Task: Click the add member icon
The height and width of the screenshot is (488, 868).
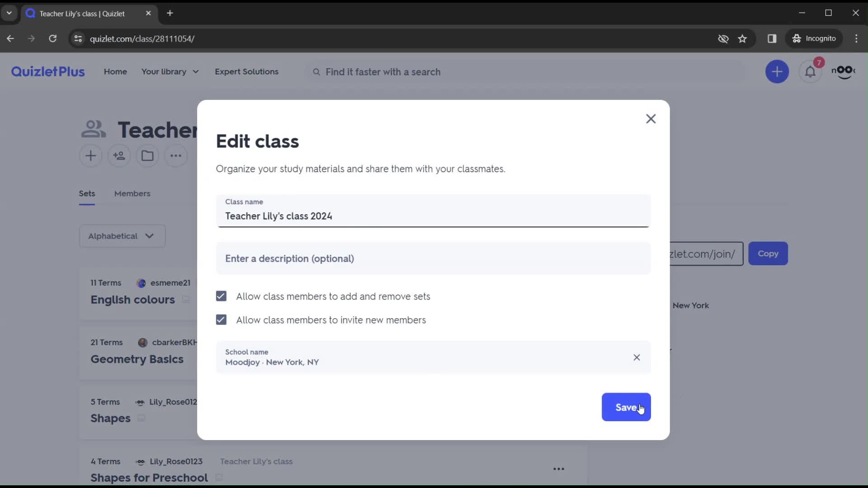Action: pos(118,156)
